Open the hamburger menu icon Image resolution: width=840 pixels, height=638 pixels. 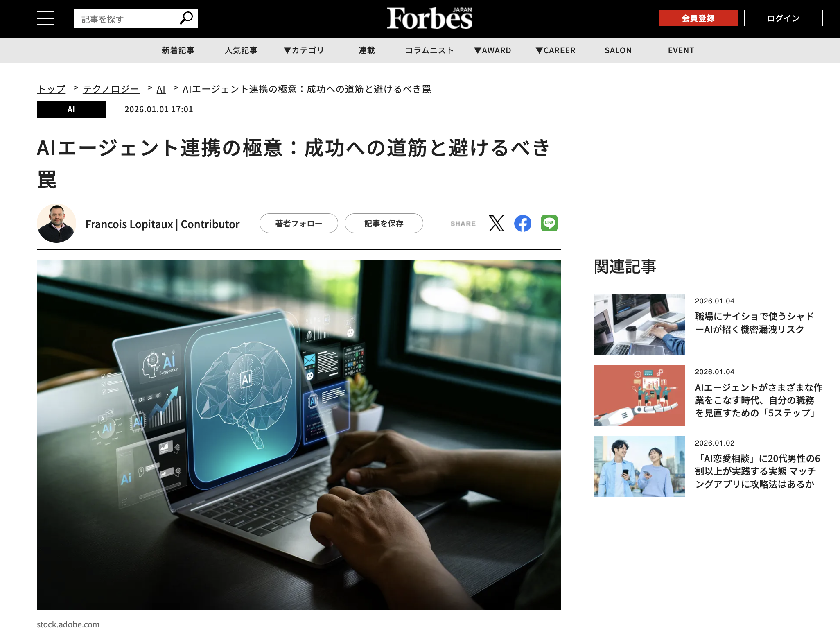pyautogui.click(x=45, y=18)
